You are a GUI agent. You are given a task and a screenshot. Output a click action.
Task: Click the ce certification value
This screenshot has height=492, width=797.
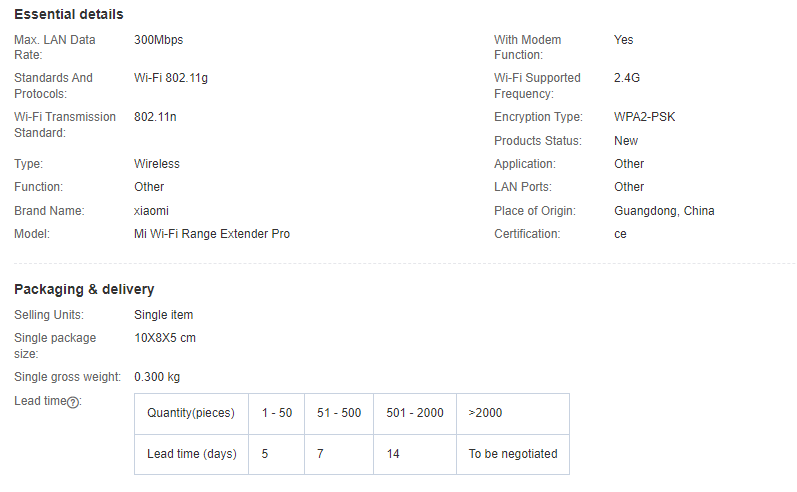tap(620, 234)
